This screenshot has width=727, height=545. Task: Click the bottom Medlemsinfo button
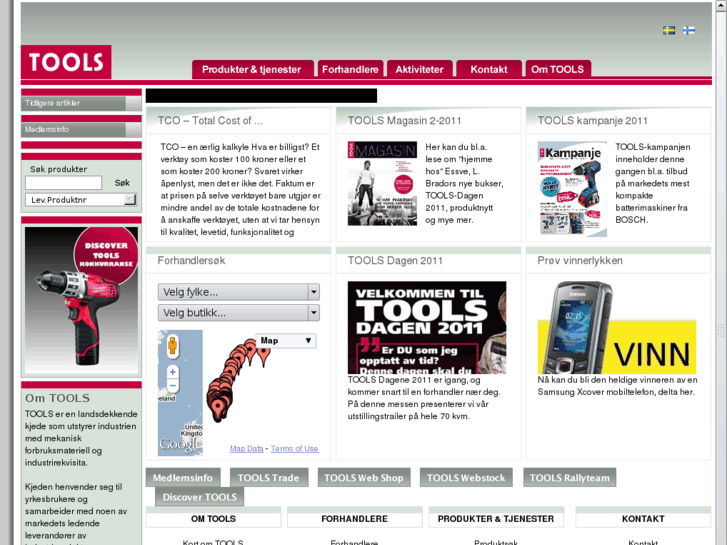183,478
